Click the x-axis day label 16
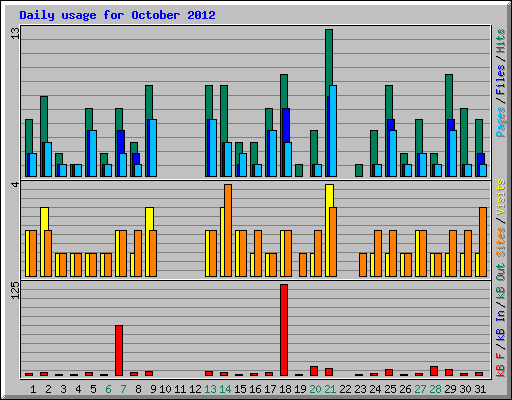The image size is (512, 400). [x=255, y=389]
